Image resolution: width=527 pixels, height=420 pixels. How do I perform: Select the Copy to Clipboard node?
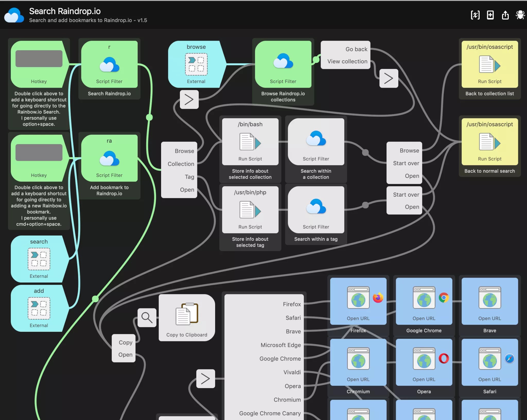click(187, 318)
